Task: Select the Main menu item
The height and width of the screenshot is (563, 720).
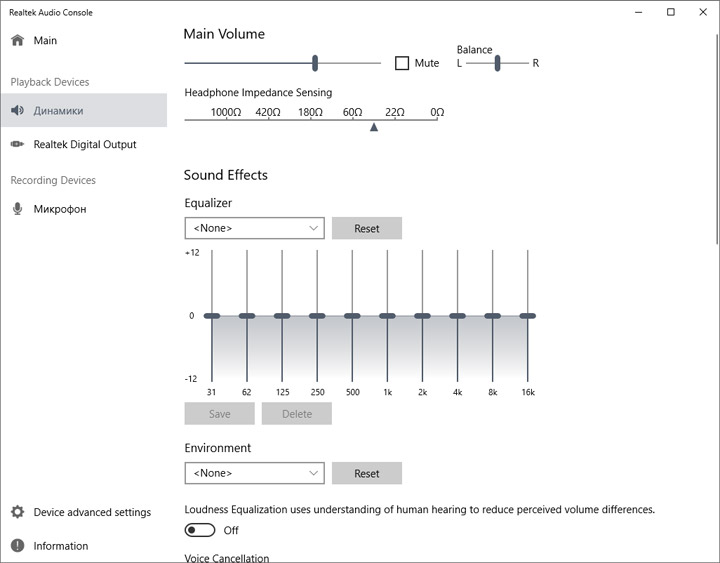Action: pyautogui.click(x=45, y=41)
